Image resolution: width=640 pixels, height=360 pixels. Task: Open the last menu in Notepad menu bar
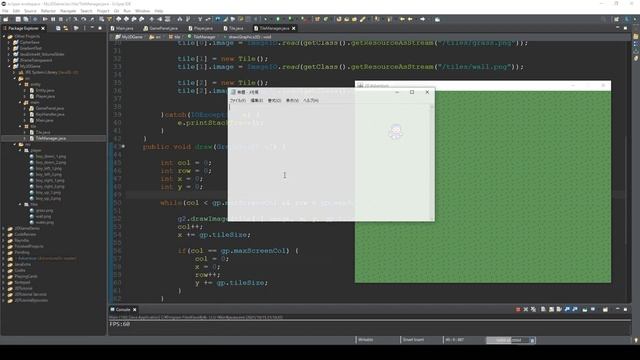click(311, 100)
